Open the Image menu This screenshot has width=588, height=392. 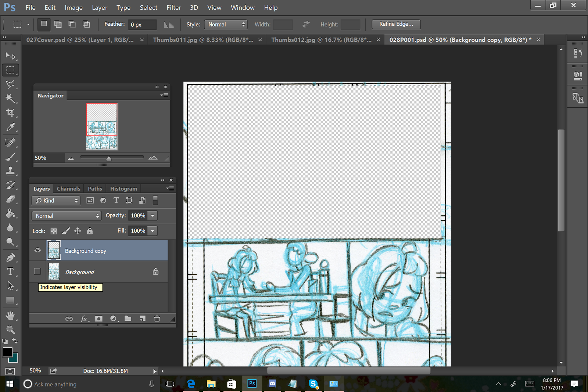pos(73,8)
